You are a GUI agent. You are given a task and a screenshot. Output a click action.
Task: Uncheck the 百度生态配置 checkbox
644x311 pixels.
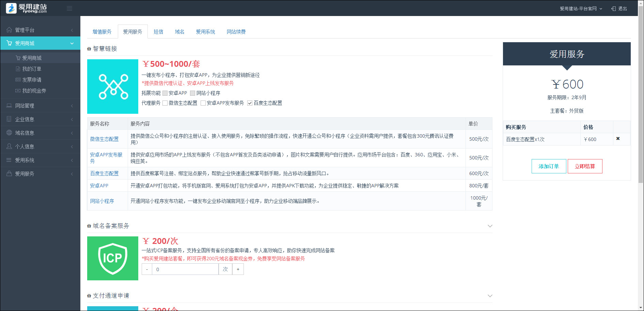[250, 103]
